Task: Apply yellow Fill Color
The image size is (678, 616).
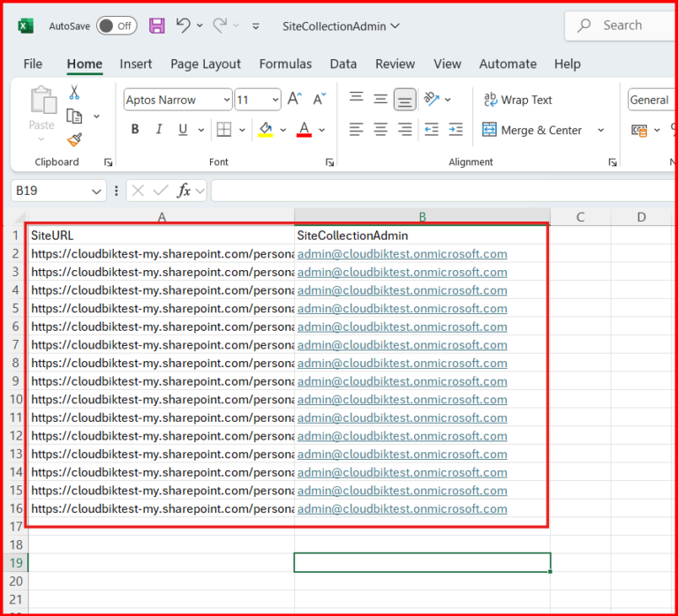Action: pyautogui.click(x=266, y=129)
